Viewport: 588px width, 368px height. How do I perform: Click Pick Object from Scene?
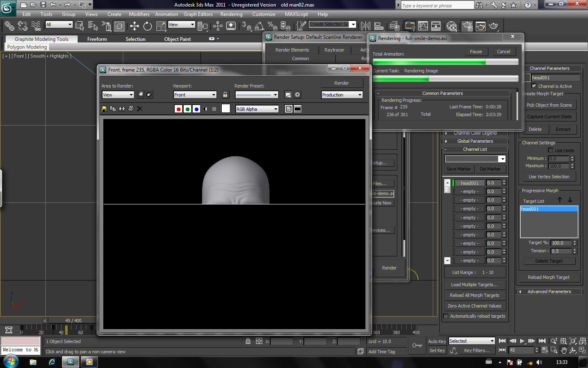click(550, 105)
